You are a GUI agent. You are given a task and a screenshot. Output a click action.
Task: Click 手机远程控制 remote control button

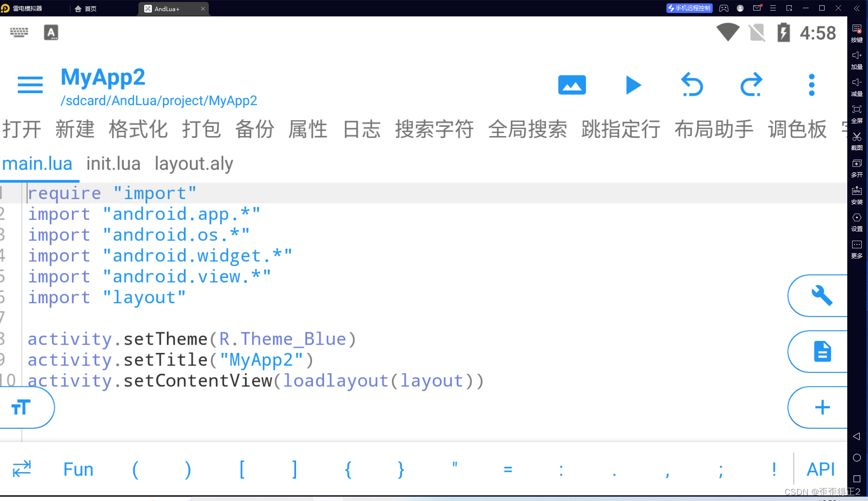689,8
